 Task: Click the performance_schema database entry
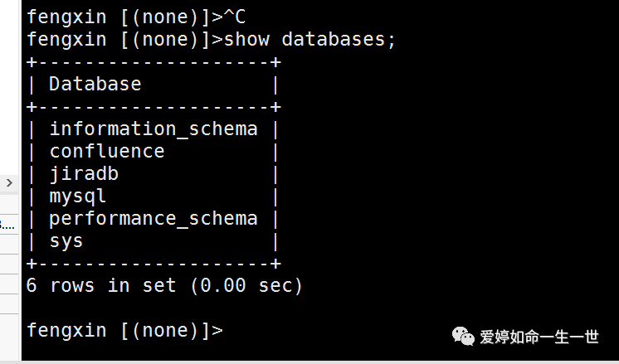coord(154,218)
